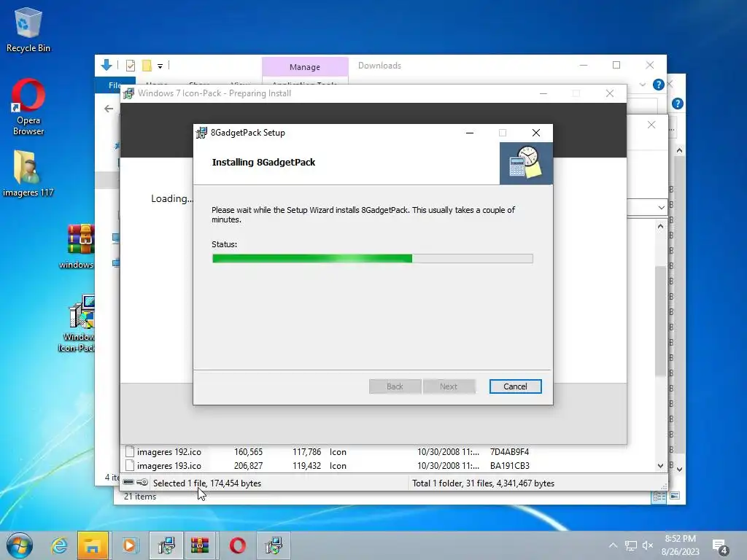Cancel the 8GadgetPack installation
The width and height of the screenshot is (747, 560).
515,386
